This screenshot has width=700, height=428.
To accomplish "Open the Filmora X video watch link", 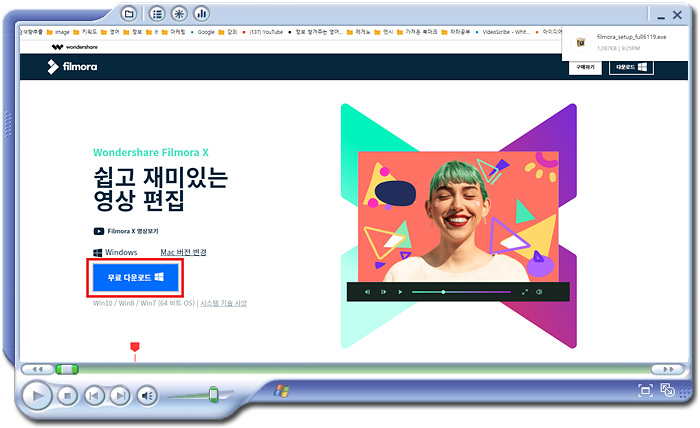I will click(126, 231).
